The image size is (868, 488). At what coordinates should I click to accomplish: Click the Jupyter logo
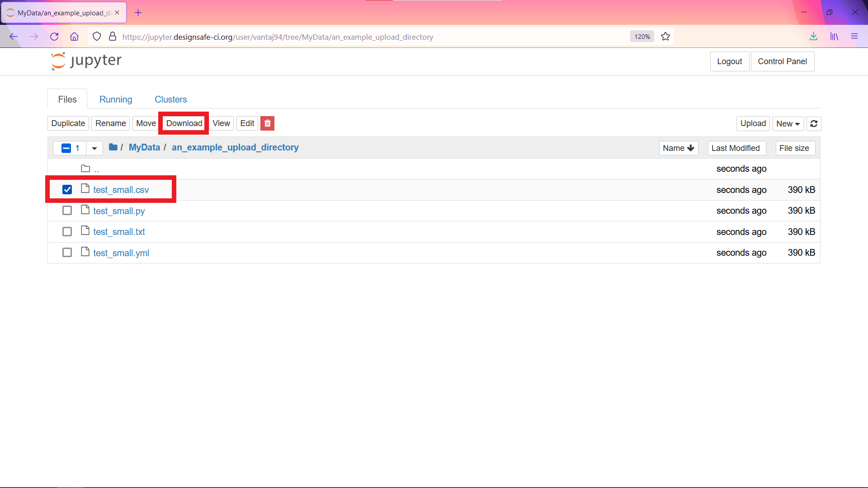[86, 61]
